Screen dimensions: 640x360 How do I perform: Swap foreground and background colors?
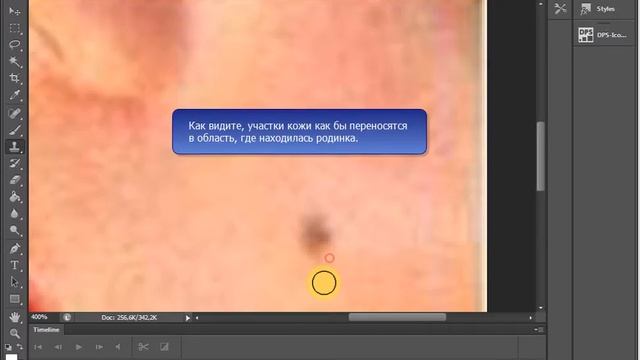tap(20, 347)
